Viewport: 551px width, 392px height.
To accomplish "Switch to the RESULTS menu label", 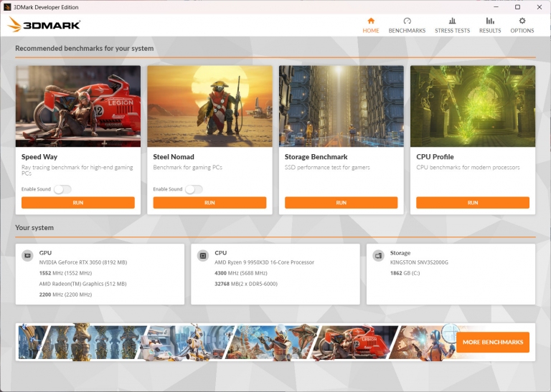I will click(x=490, y=31).
